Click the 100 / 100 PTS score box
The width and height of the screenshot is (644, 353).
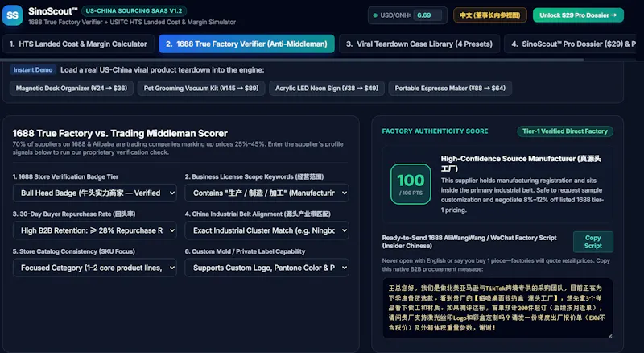(x=411, y=184)
